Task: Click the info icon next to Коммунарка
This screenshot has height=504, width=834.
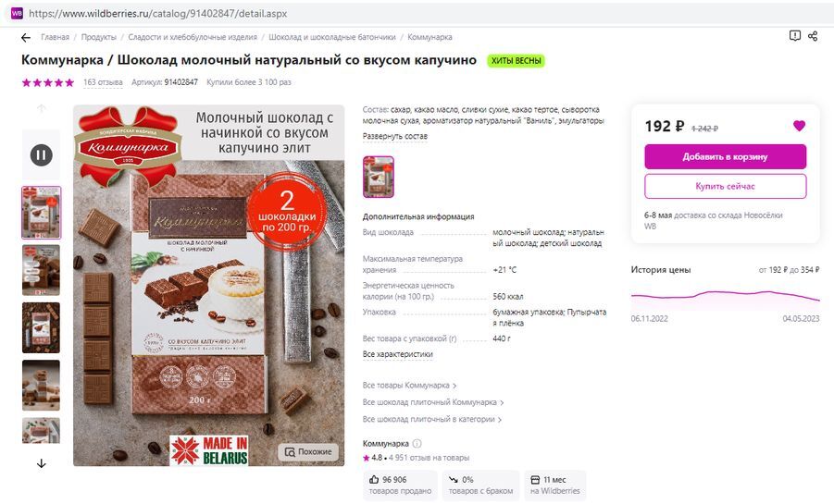Action: (417, 443)
